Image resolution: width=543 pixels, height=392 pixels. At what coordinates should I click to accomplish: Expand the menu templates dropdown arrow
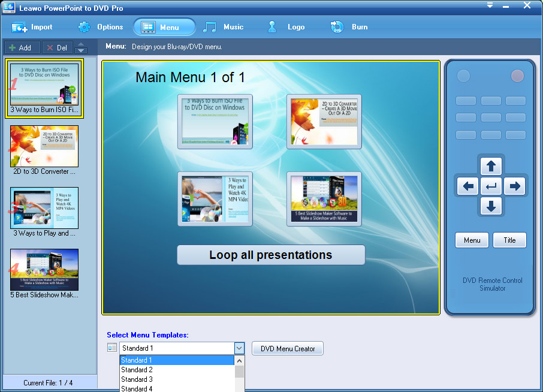pyautogui.click(x=239, y=348)
